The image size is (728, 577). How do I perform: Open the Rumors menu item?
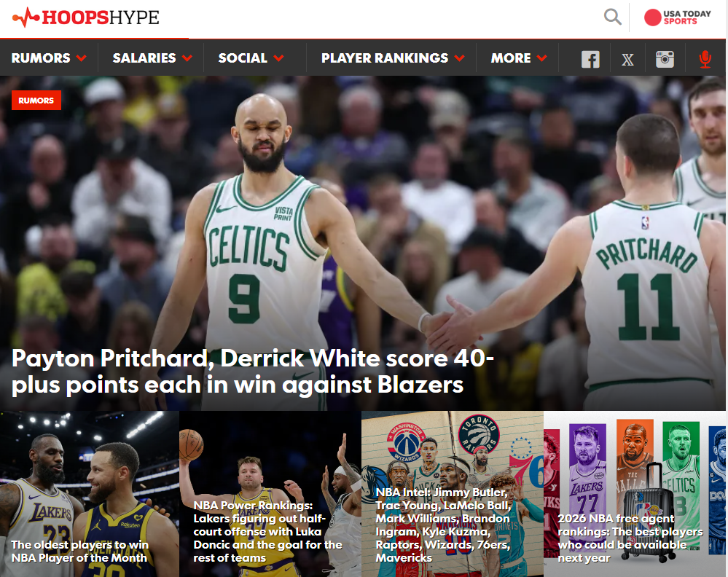tap(41, 58)
